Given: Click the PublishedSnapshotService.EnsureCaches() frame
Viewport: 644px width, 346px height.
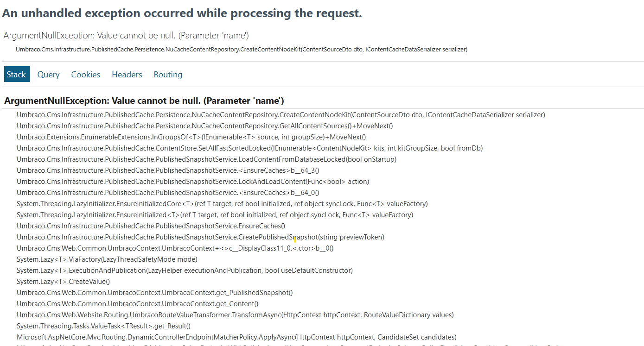Looking at the screenshot, I should pyautogui.click(x=151, y=226).
